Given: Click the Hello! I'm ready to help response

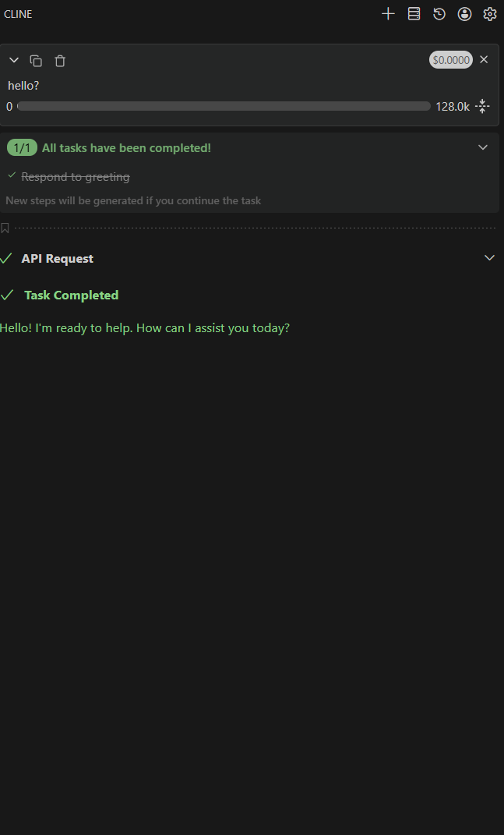Looking at the screenshot, I should 145,327.
